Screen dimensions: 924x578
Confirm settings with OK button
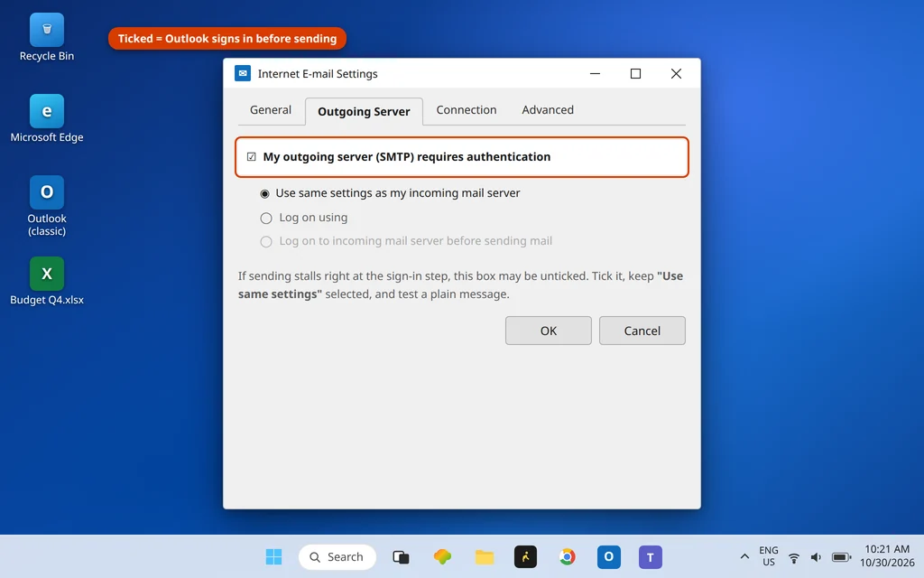click(548, 331)
